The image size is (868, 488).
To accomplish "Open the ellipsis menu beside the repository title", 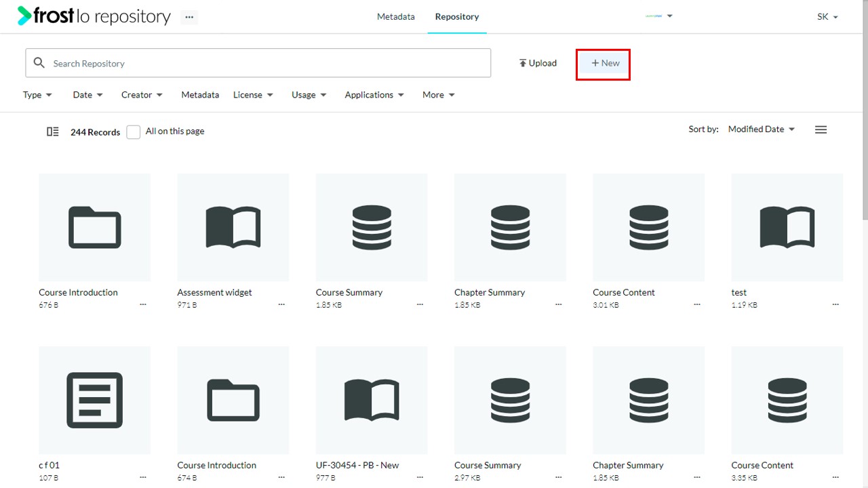I will click(x=189, y=17).
